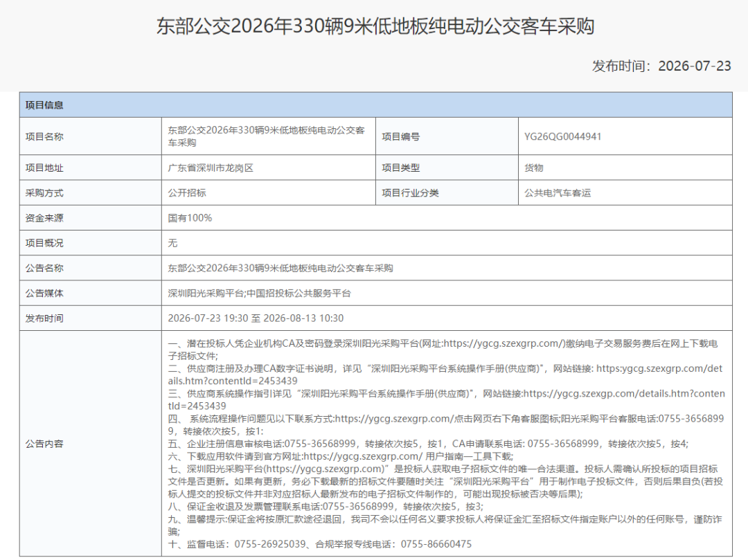Click the address 广东省深圳市龙岗区
The height and width of the screenshot is (560, 748).
211,168
